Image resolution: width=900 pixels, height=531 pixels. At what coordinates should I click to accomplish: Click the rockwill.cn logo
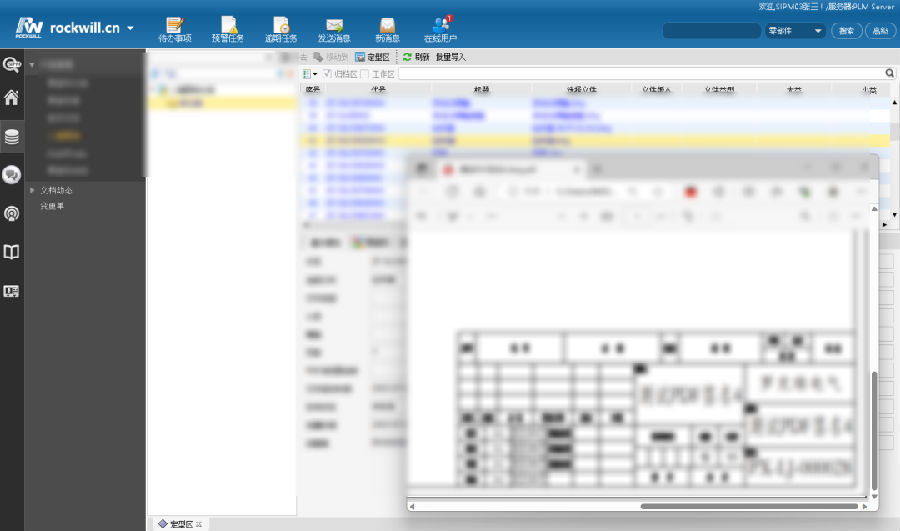[x=67, y=28]
